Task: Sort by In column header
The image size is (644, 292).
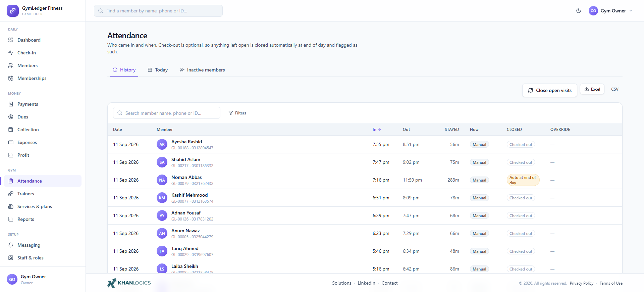Action: 377,130
